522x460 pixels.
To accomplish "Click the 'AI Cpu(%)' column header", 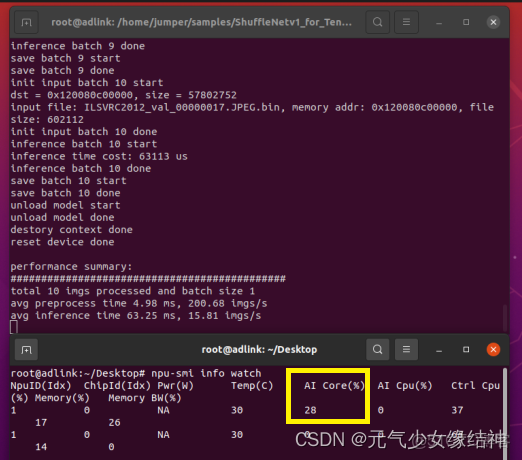I will [405, 386].
